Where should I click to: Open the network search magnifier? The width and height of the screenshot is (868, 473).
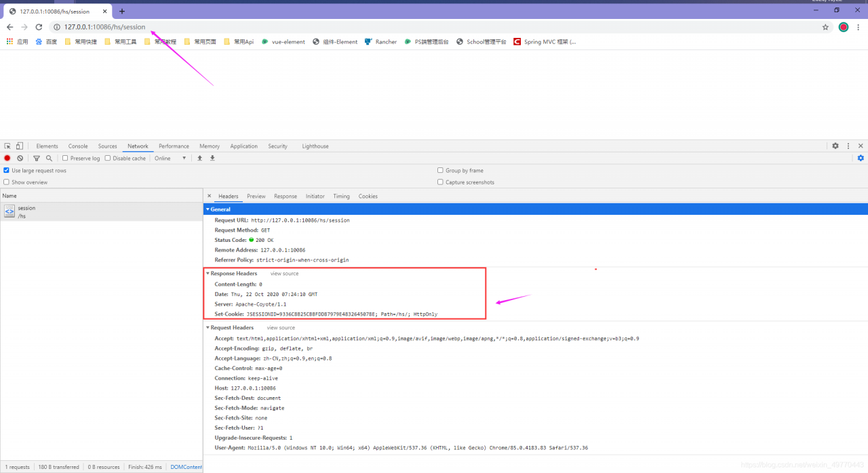[x=49, y=158]
